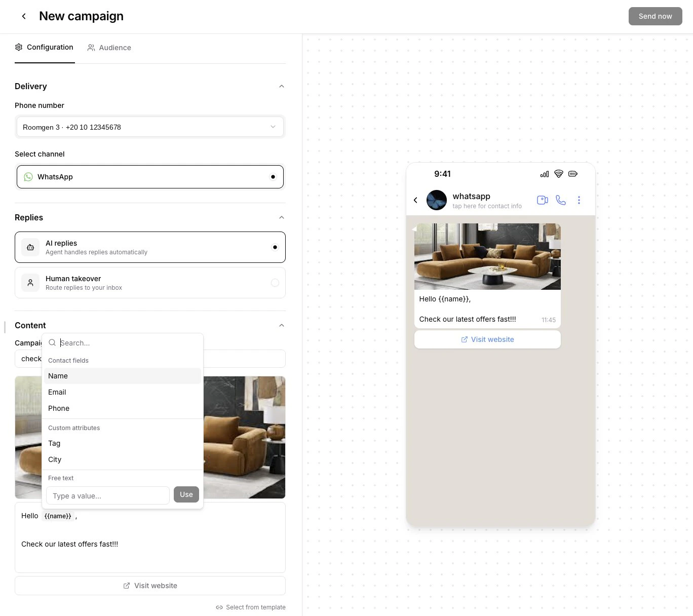Click the Configuration gear icon

click(x=19, y=47)
